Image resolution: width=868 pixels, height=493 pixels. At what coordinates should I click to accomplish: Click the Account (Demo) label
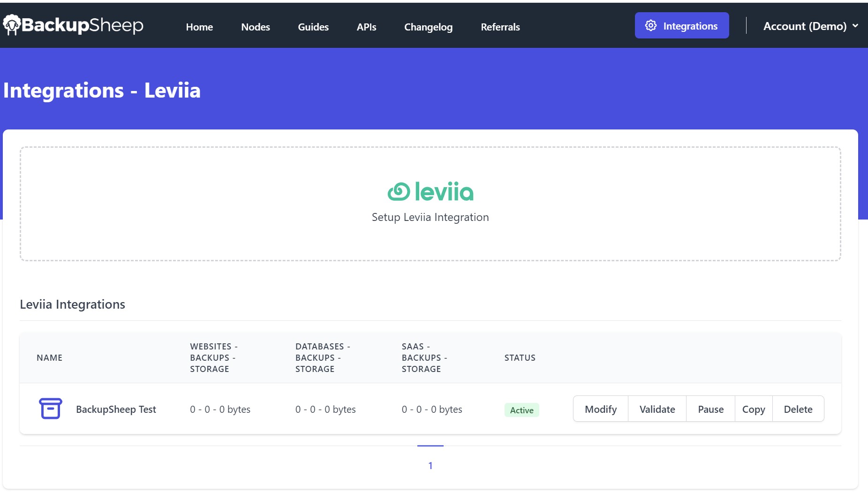tap(805, 26)
